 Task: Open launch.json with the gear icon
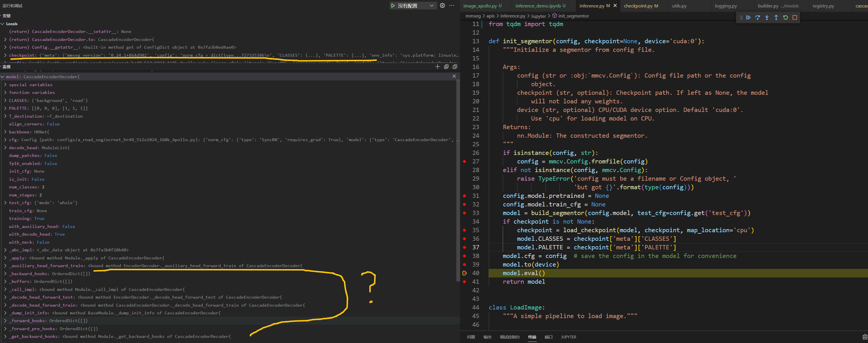[x=442, y=5]
